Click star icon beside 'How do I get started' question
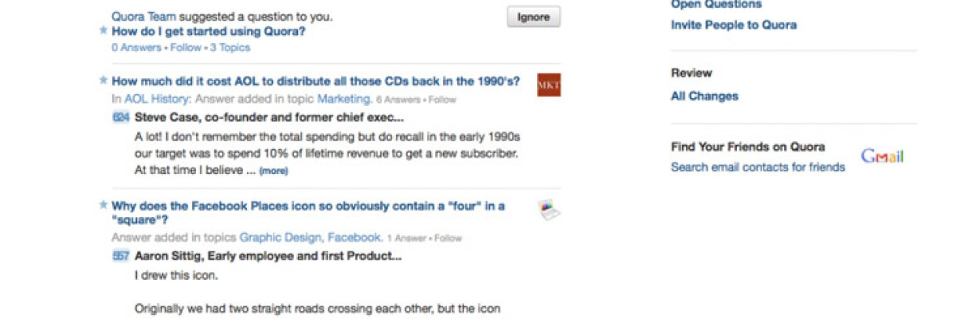The width and height of the screenshot is (980, 319). (103, 31)
